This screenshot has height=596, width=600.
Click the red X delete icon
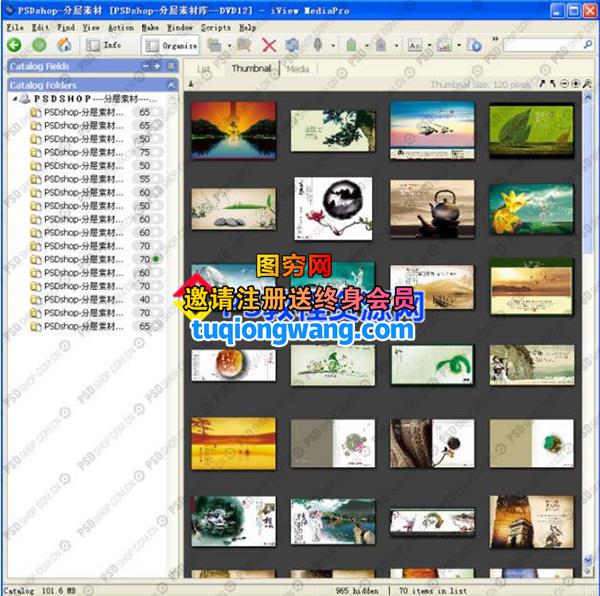(x=268, y=45)
